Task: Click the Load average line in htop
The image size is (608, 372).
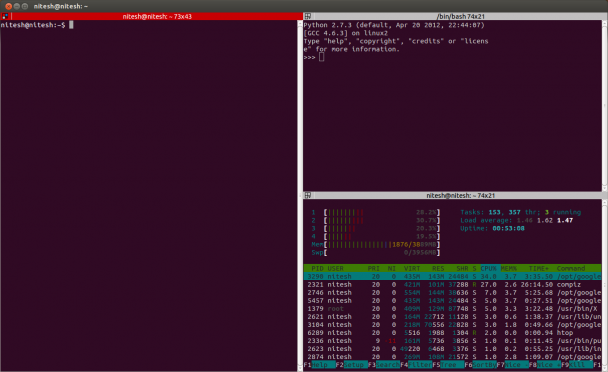Action: point(516,220)
